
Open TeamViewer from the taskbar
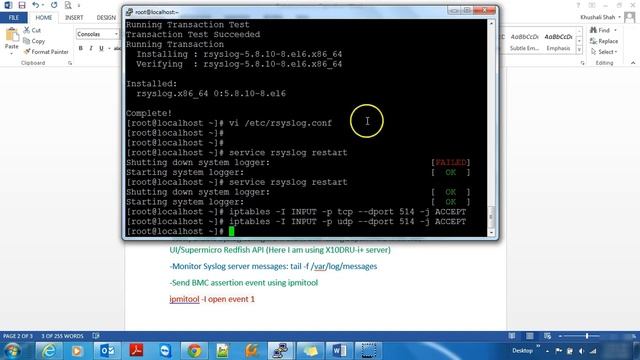[165, 351]
